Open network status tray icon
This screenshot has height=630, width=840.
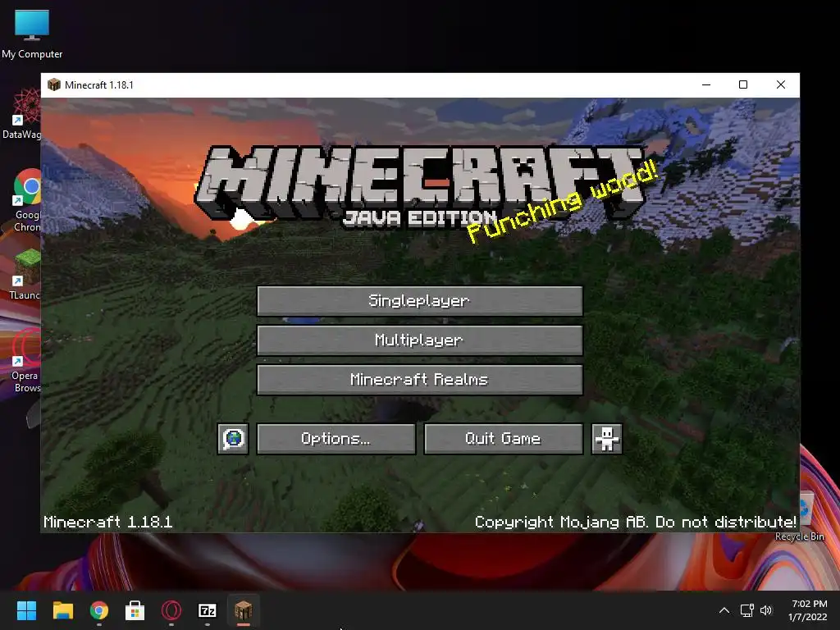[x=746, y=610]
